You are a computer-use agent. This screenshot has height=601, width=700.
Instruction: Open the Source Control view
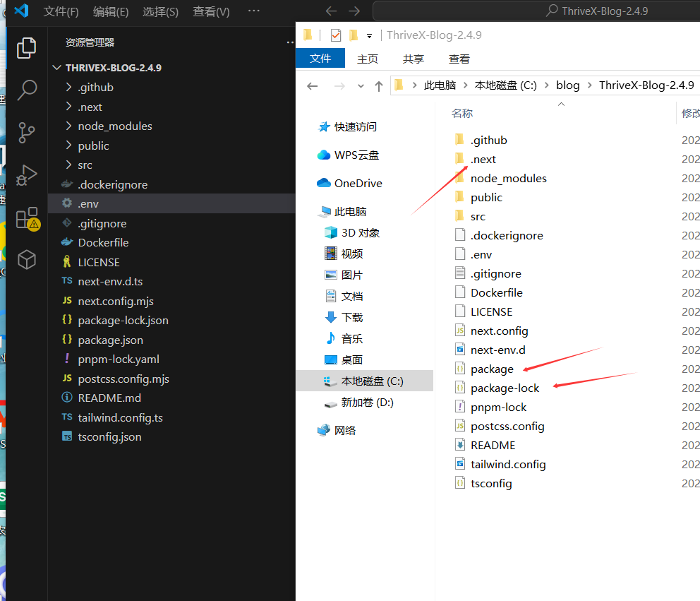(x=26, y=133)
